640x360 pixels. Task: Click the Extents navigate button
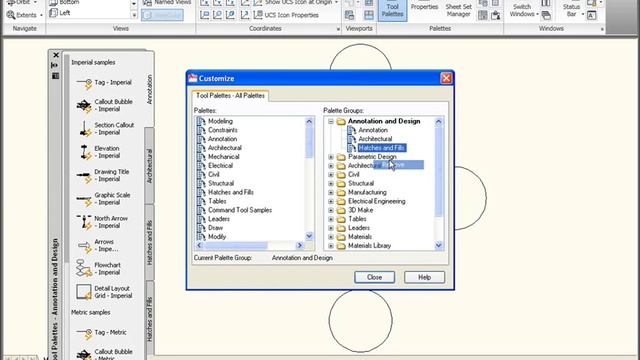coord(24,15)
